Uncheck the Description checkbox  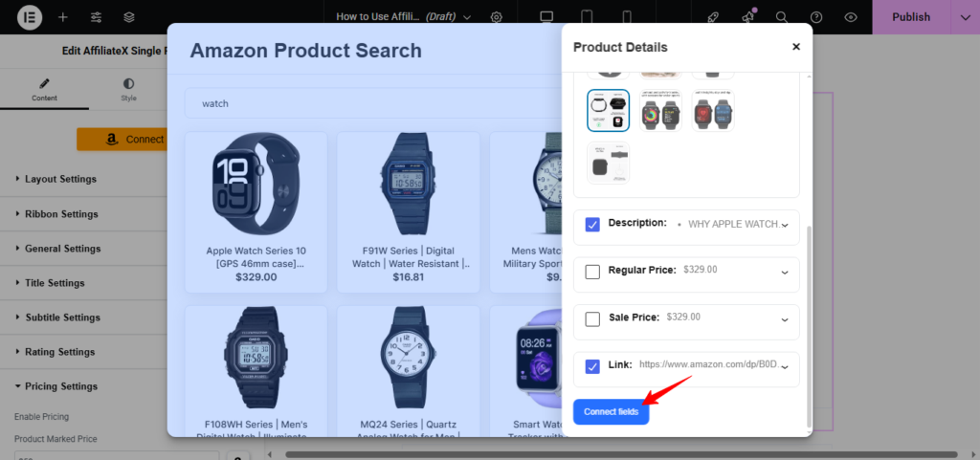point(592,225)
